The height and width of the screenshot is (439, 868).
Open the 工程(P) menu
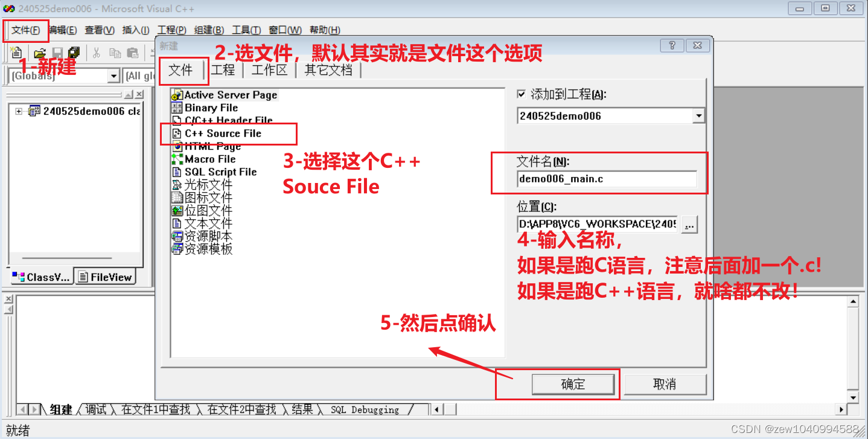pos(172,30)
